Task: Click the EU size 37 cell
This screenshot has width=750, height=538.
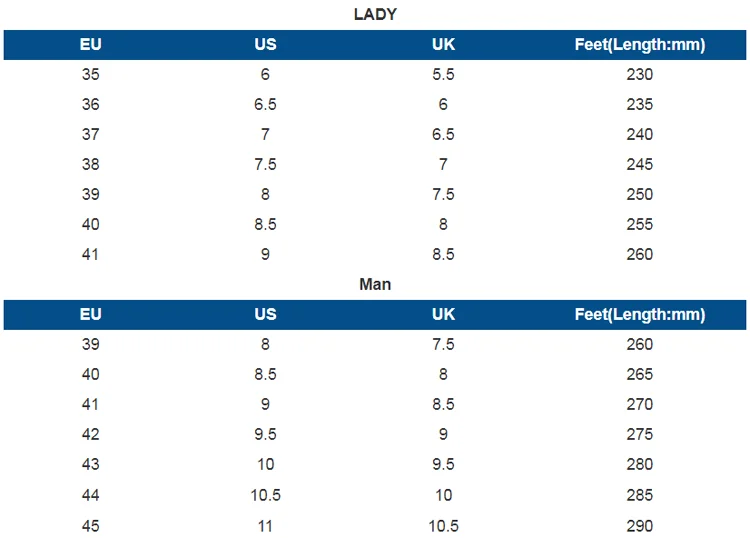Action: click(91, 134)
